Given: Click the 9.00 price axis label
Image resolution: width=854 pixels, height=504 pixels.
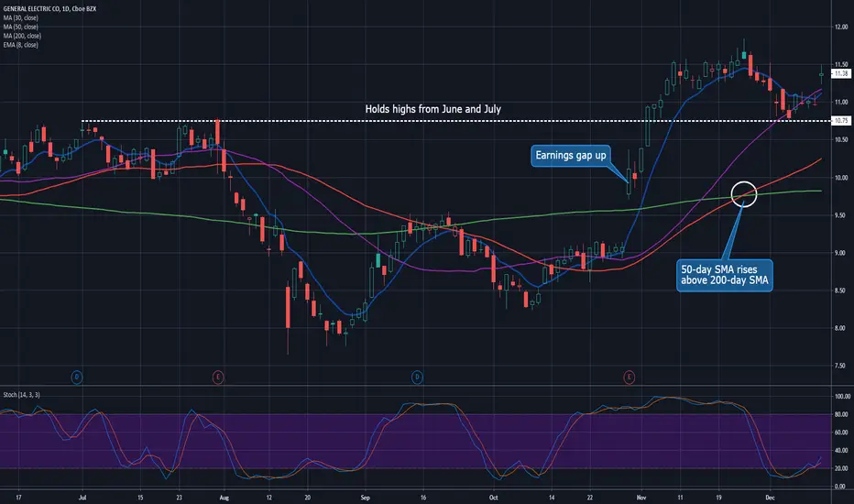Looking at the screenshot, I should (841, 253).
